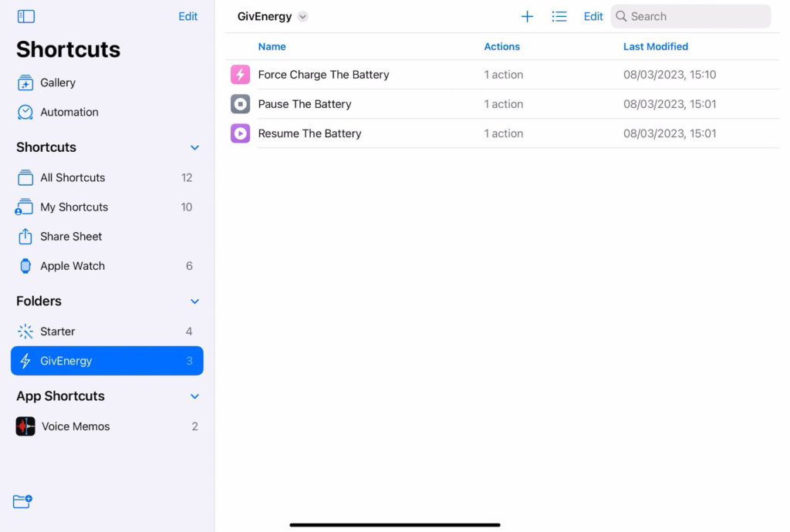Viewport: 790px width, 532px height.
Task: Open the Voice Memos app icon
Action: click(25, 426)
